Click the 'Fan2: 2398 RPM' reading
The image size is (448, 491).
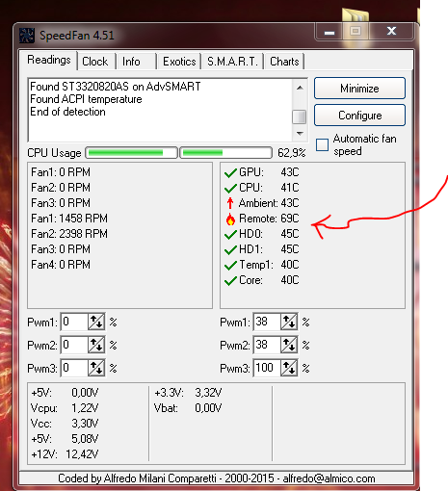pyautogui.click(x=69, y=234)
